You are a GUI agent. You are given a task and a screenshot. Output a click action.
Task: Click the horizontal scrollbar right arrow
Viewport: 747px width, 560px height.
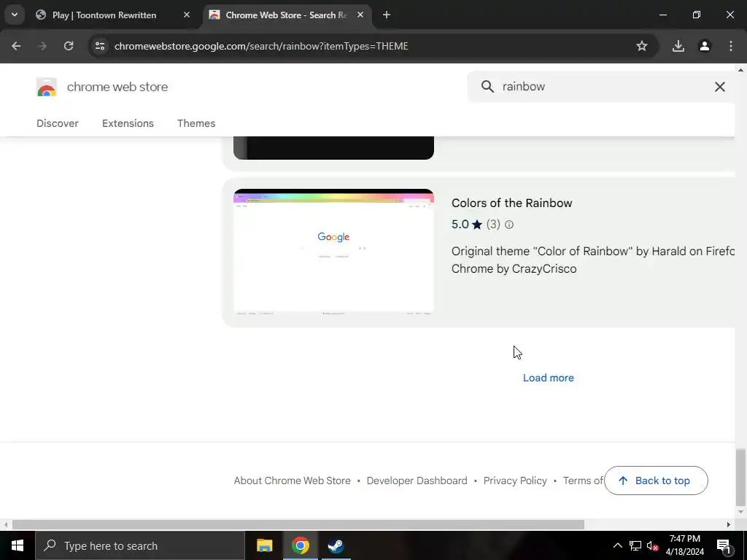coord(729,525)
